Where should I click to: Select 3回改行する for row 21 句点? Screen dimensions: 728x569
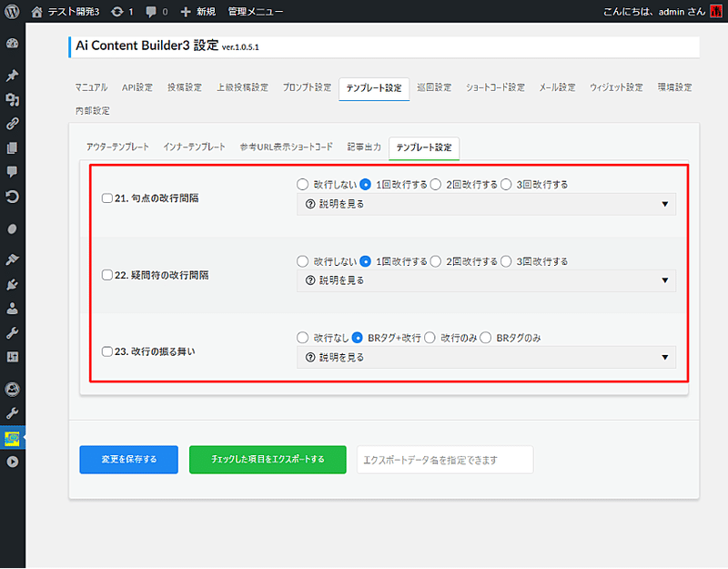[x=506, y=185]
